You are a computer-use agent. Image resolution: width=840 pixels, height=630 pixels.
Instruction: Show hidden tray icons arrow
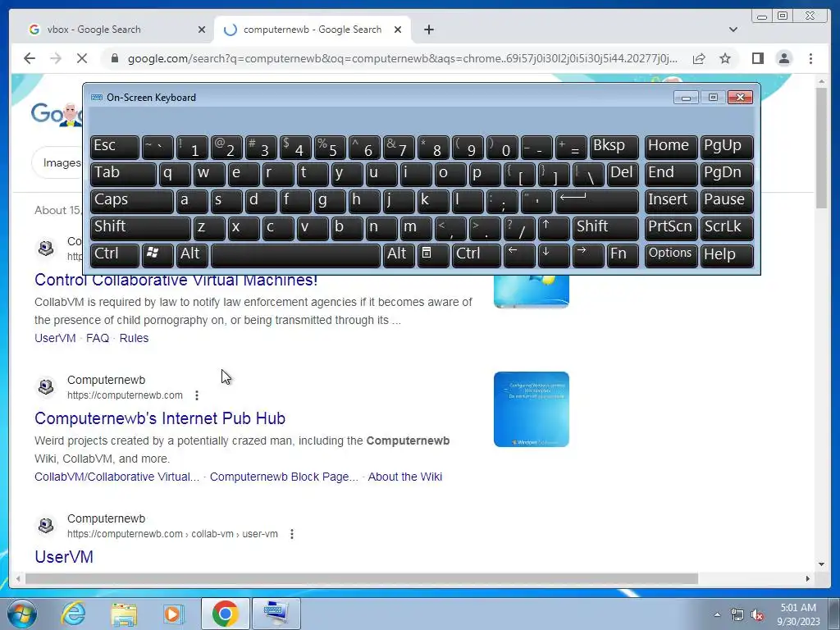(x=717, y=614)
